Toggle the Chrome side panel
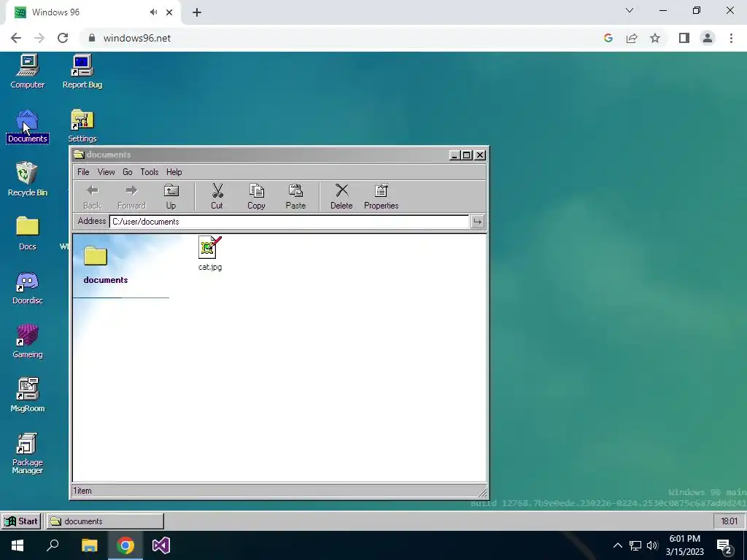Screen dimensions: 747x560 684,38
